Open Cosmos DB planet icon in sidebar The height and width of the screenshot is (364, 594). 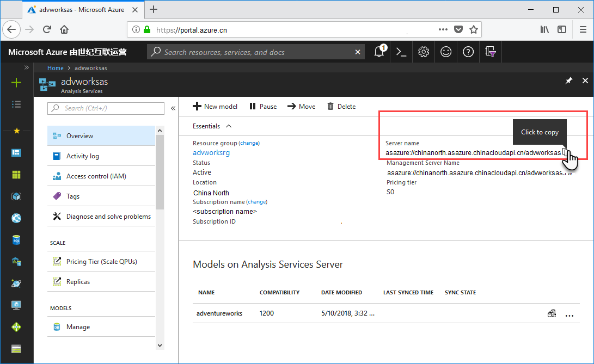[16, 283]
